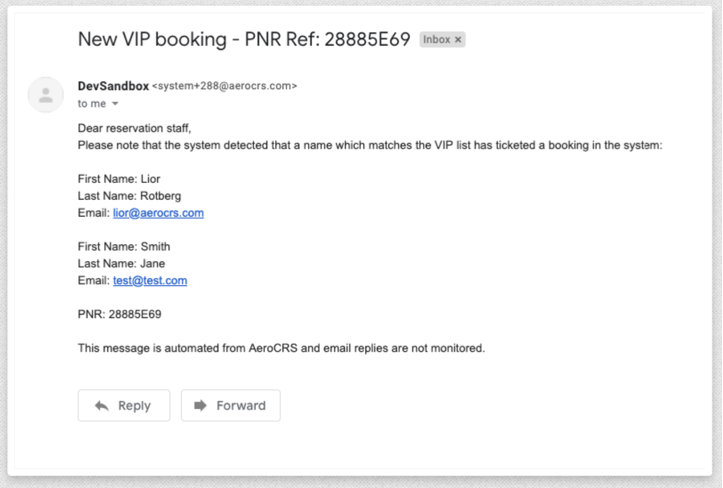The height and width of the screenshot is (488, 723).
Task: Click the automated AeroCRS message footer line
Action: (x=281, y=348)
